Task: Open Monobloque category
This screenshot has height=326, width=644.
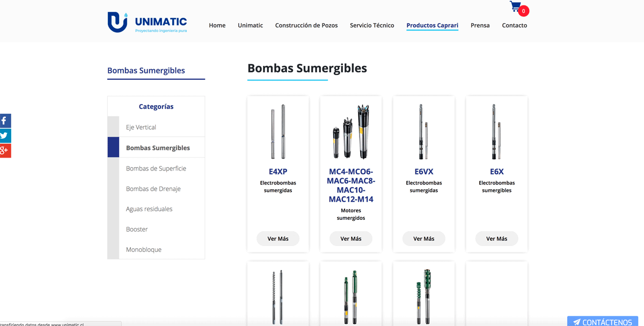Action: [156, 249]
